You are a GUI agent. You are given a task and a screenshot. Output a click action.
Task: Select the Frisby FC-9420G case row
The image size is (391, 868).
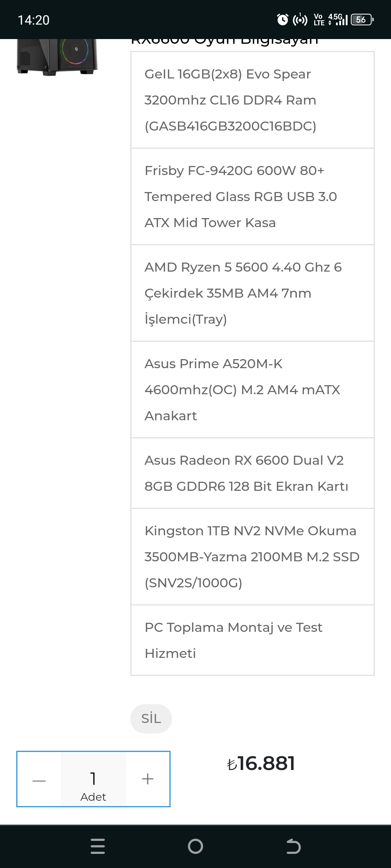[x=252, y=197]
